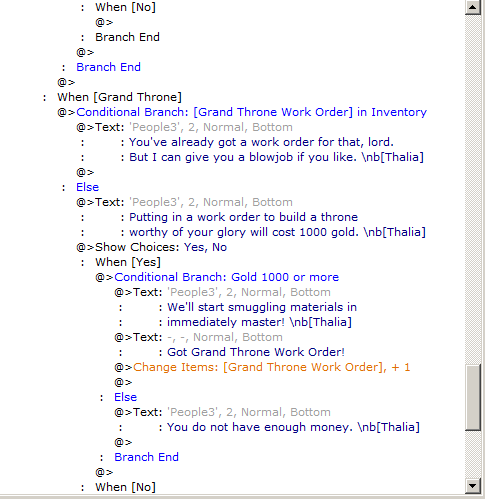The image size is (485, 499).
Task: Select the 'Else' below Change Items command
Action: (x=125, y=397)
